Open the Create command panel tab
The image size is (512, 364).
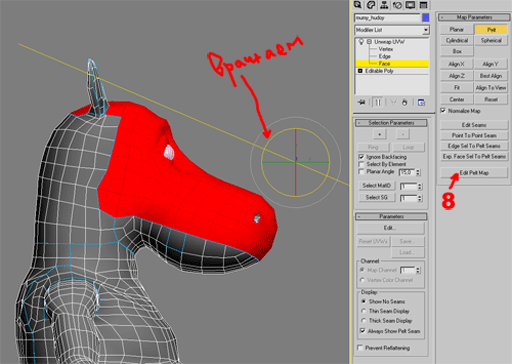tap(358, 5)
